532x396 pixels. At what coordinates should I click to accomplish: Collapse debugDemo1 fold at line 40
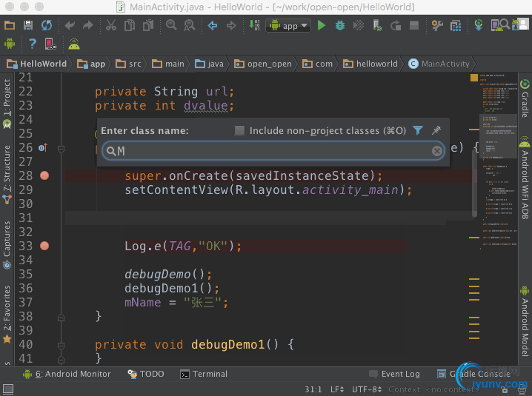point(61,346)
